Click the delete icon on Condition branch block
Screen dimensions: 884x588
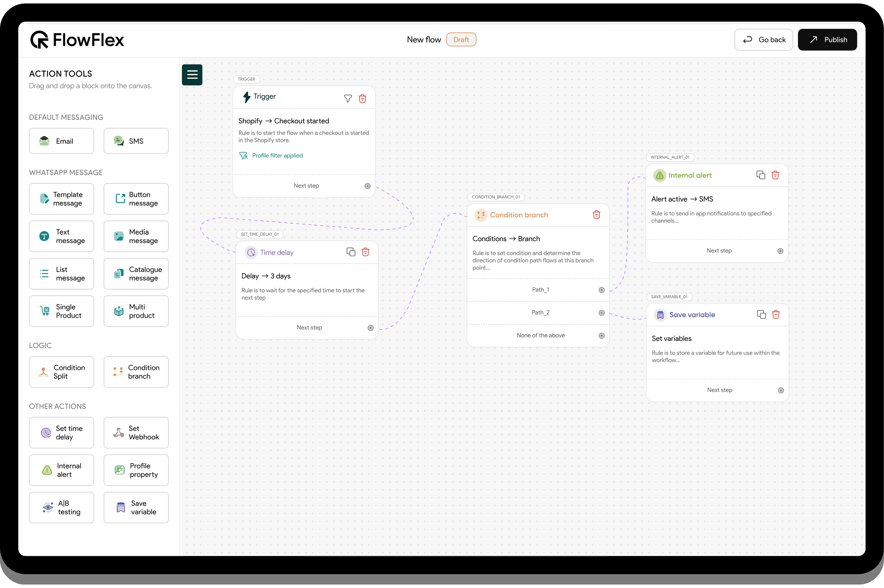(597, 215)
